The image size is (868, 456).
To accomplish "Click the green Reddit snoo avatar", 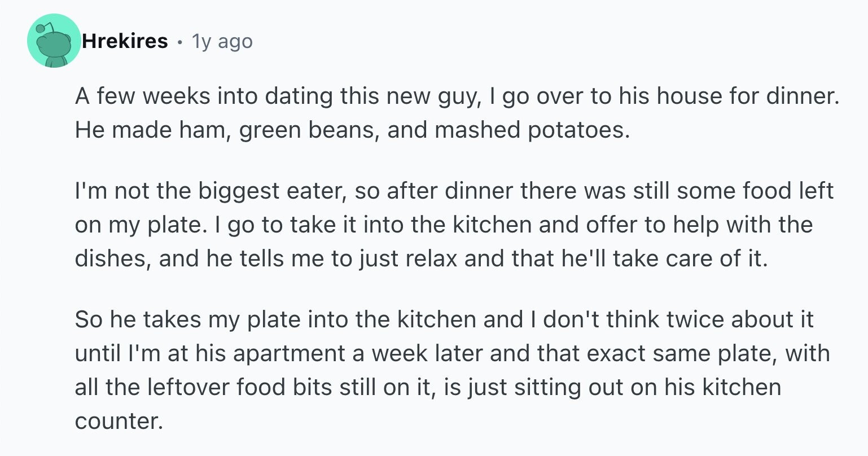I will point(54,41).
